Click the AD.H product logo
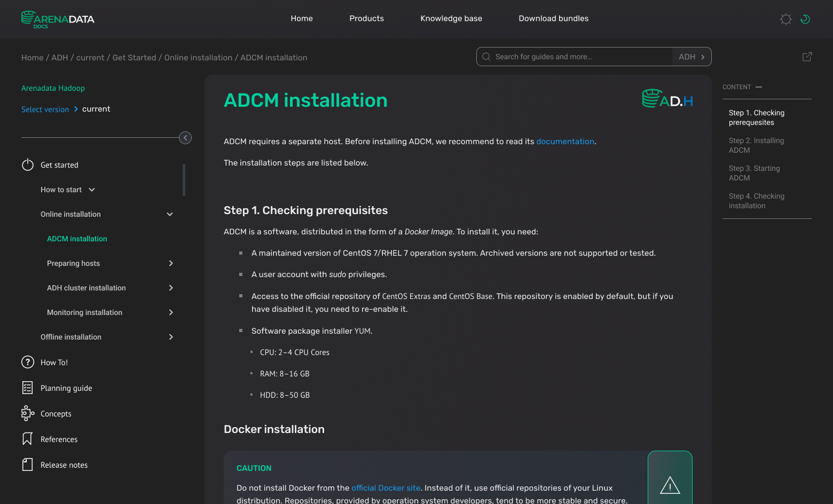 tap(667, 99)
